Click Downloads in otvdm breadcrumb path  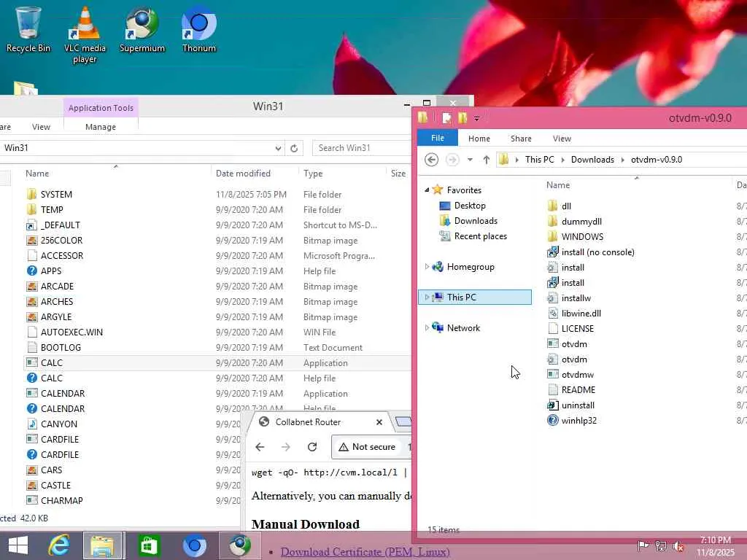(x=592, y=160)
